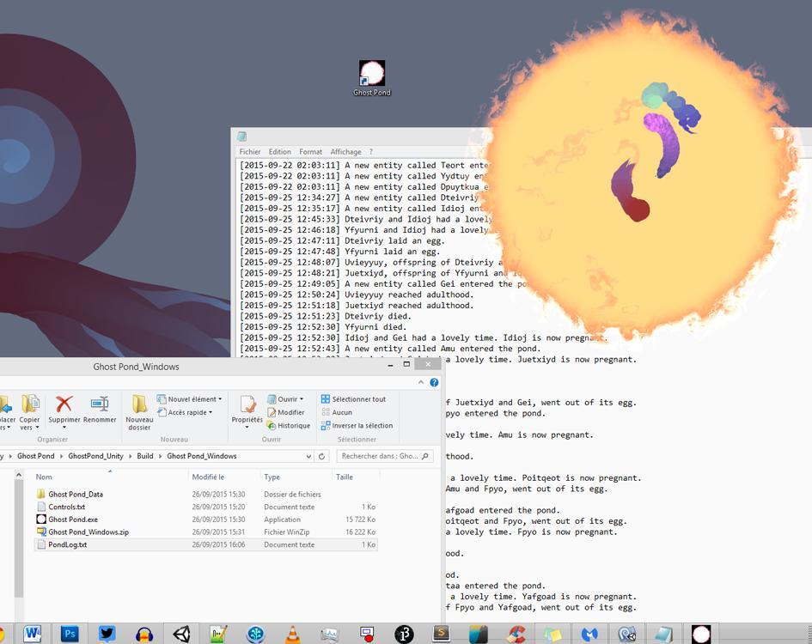The image size is (812, 644).
Task: Expand the Nouvel élément dropdown
Action: pyautogui.click(x=190, y=399)
